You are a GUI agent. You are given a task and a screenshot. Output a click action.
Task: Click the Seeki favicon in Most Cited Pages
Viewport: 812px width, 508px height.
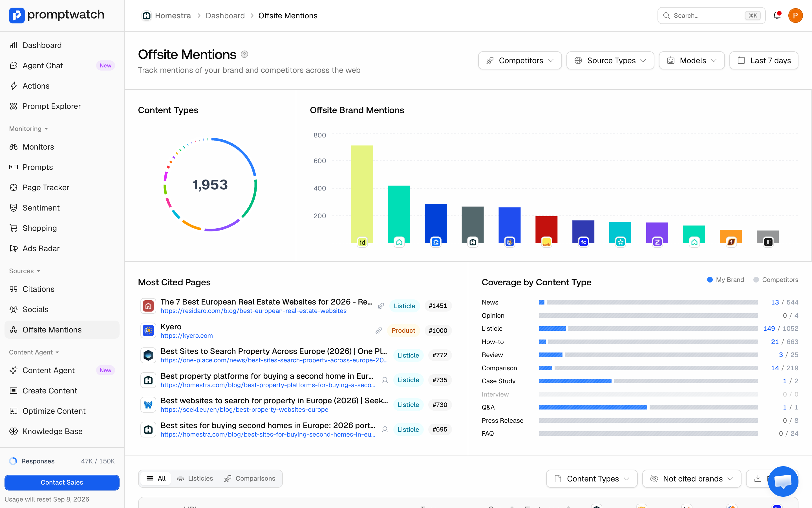tap(148, 404)
